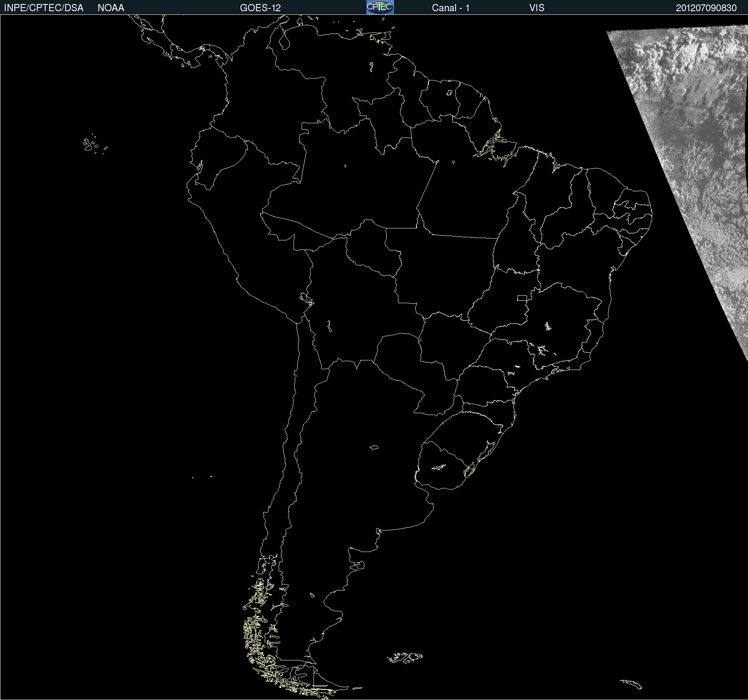Select the VIS label in the header
Screen dimensions: 748x700
point(537,8)
